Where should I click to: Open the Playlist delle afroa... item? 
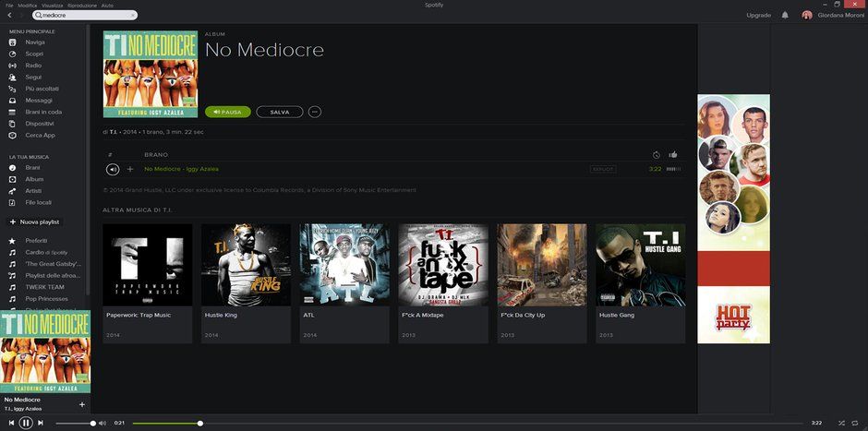53,276
